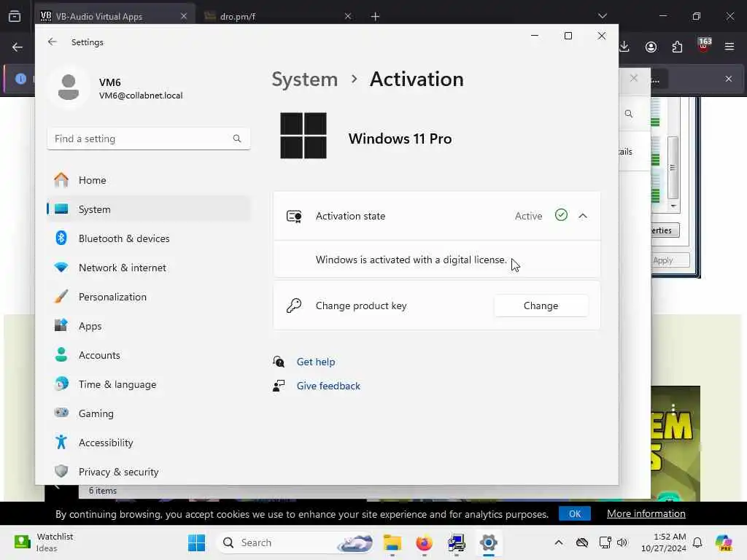Switch to dro.pm/f browser tab
Image resolution: width=747 pixels, height=560 pixels.
(278, 16)
